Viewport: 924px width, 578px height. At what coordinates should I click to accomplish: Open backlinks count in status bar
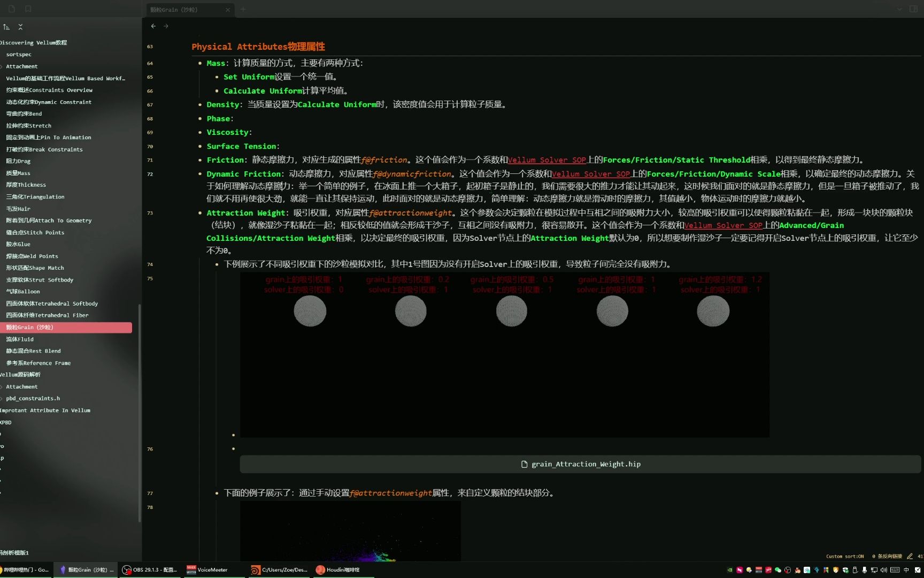[x=887, y=557]
